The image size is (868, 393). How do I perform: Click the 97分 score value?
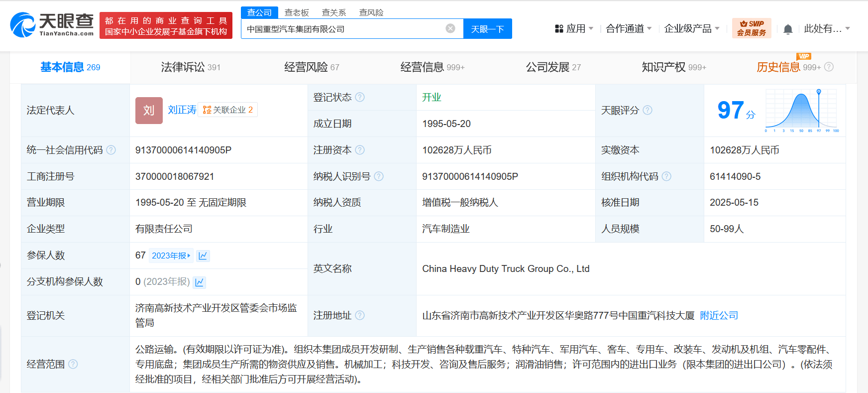click(x=736, y=110)
